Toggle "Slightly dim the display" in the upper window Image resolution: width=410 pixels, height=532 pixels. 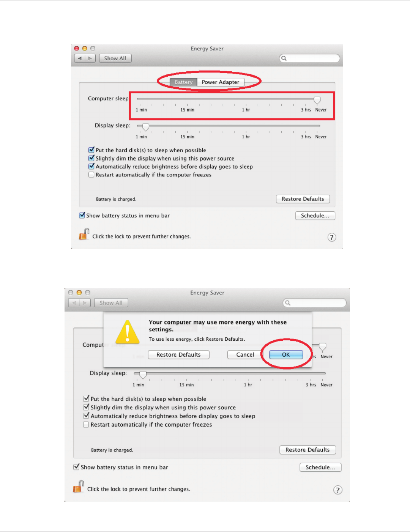coord(91,158)
